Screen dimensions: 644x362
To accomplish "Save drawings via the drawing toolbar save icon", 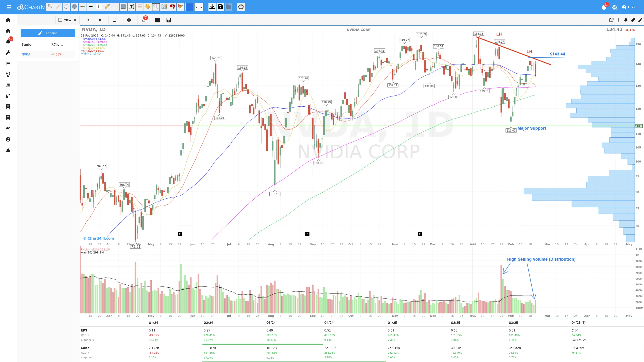I will click(x=220, y=7).
